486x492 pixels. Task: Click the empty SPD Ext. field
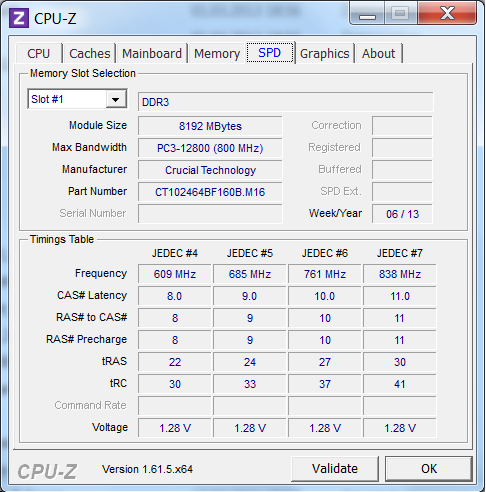(x=402, y=192)
